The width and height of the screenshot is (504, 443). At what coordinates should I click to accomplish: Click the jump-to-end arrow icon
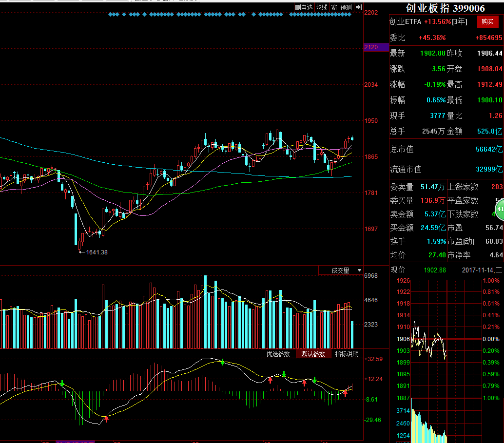[359, 7]
